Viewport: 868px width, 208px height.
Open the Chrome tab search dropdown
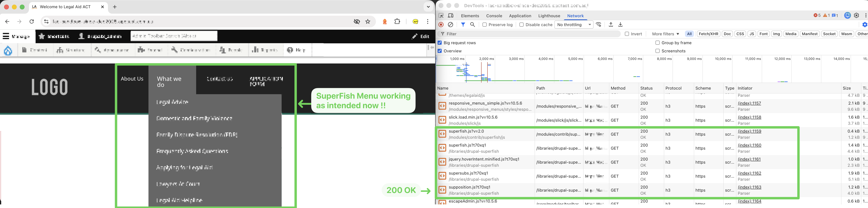coord(428,7)
